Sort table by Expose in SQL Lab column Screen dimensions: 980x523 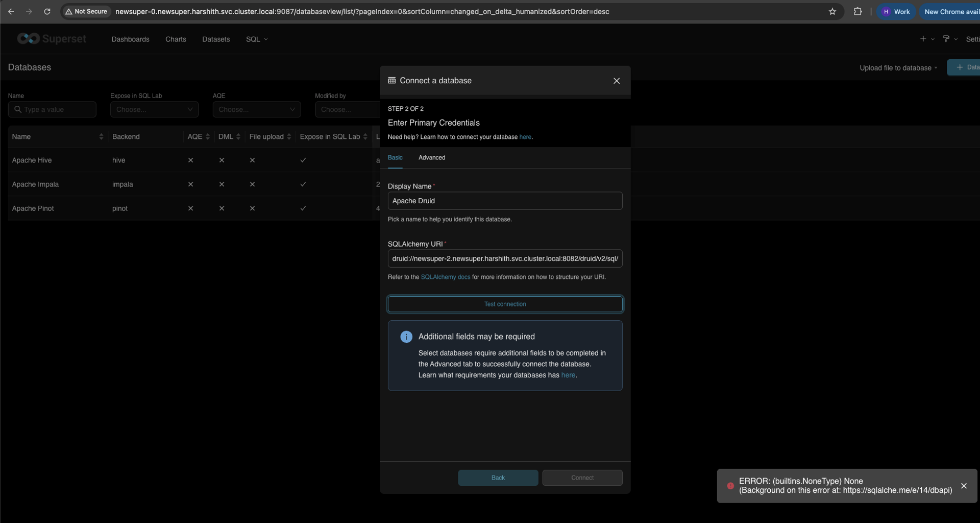365,136
